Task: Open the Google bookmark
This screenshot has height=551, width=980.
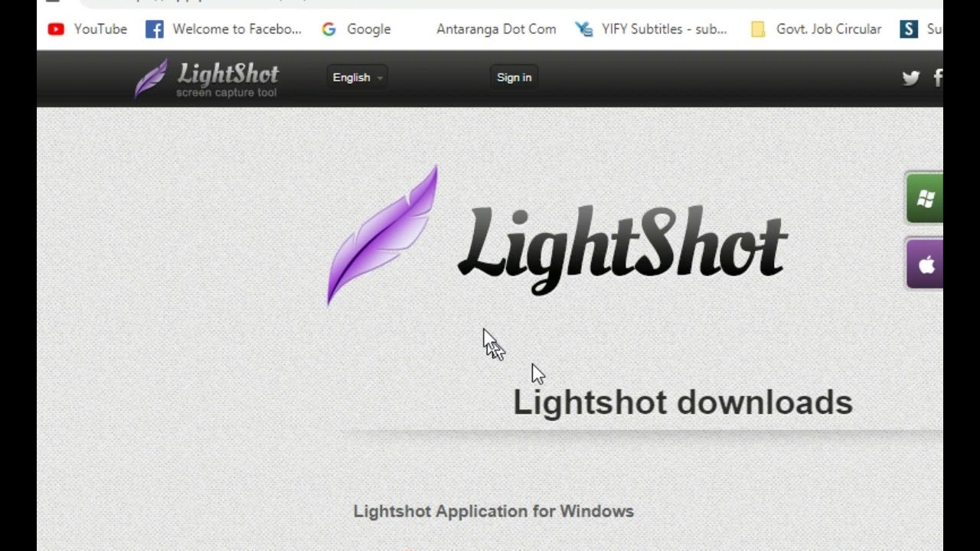Action: 356,29
